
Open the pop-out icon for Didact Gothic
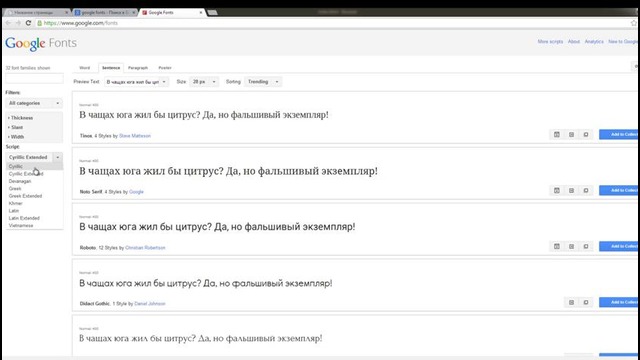pyautogui.click(x=586, y=302)
